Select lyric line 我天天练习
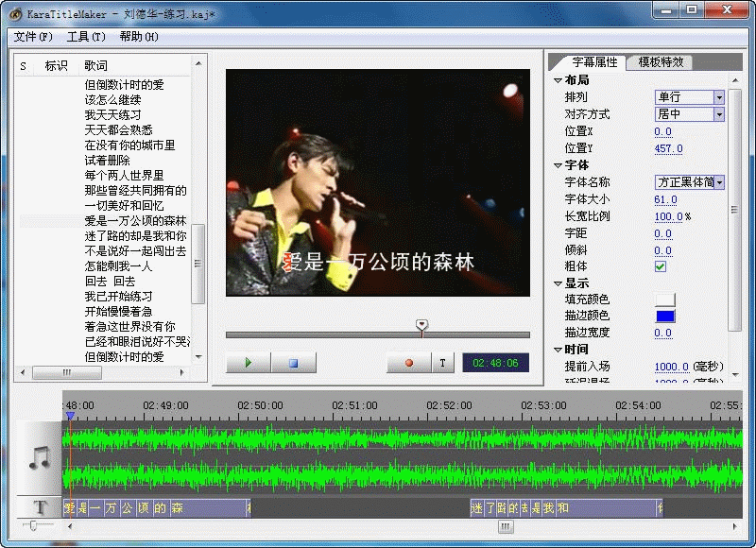756x548 pixels. 112,114
